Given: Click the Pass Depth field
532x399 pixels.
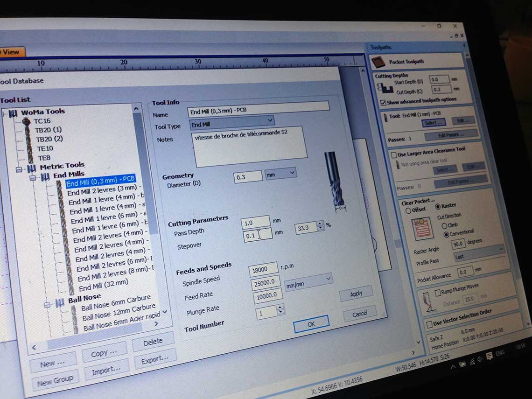Looking at the screenshot, I should point(255,223).
